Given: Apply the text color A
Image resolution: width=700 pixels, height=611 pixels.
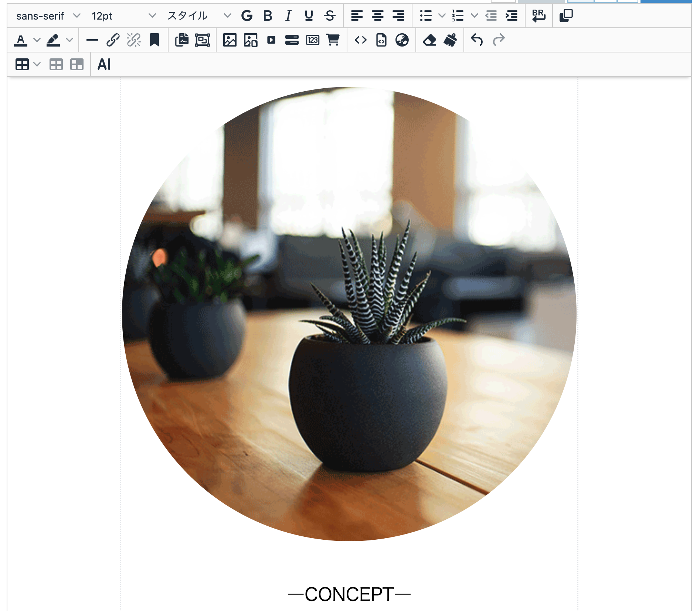Looking at the screenshot, I should 21,40.
